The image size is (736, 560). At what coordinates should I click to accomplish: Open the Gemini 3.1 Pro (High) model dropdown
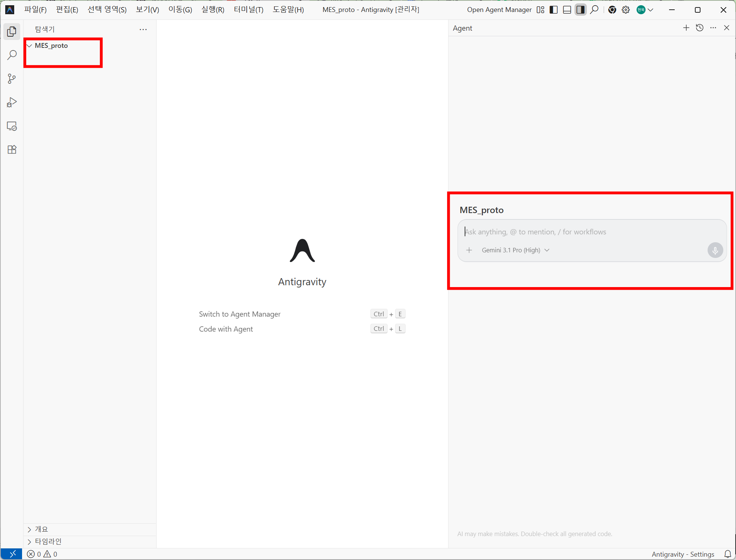pyautogui.click(x=515, y=250)
